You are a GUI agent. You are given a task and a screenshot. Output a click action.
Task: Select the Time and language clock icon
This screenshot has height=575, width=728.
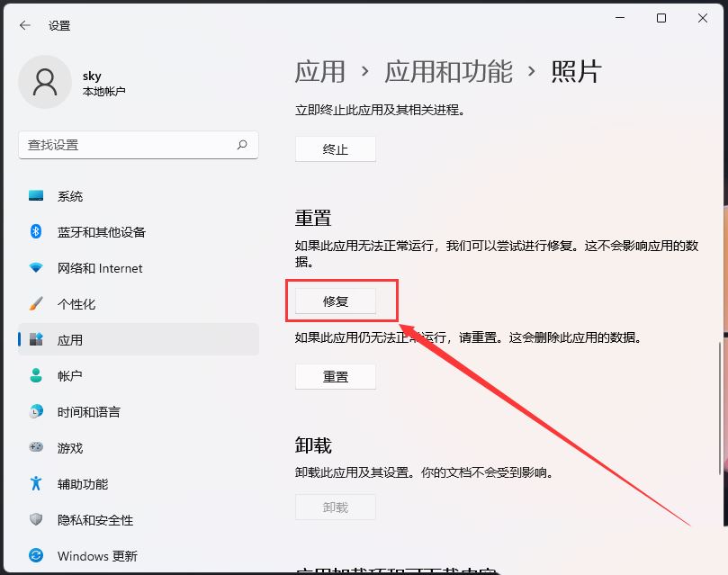(36, 411)
